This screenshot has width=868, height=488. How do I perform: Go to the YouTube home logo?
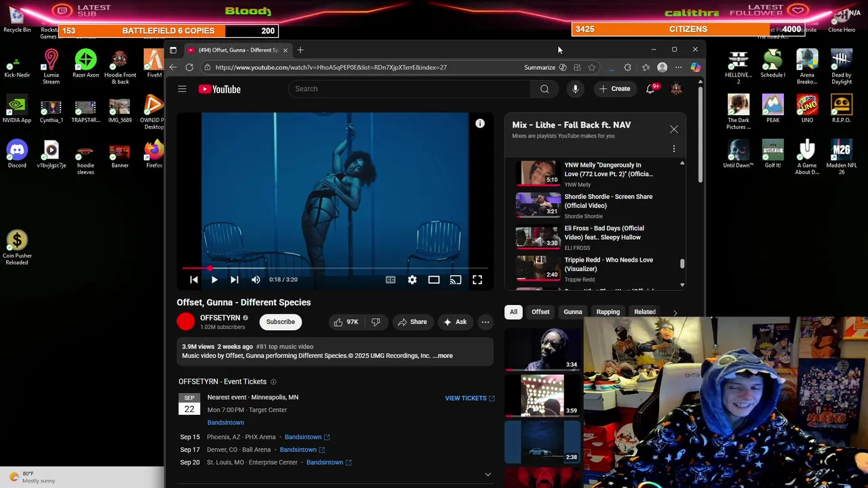coord(219,89)
